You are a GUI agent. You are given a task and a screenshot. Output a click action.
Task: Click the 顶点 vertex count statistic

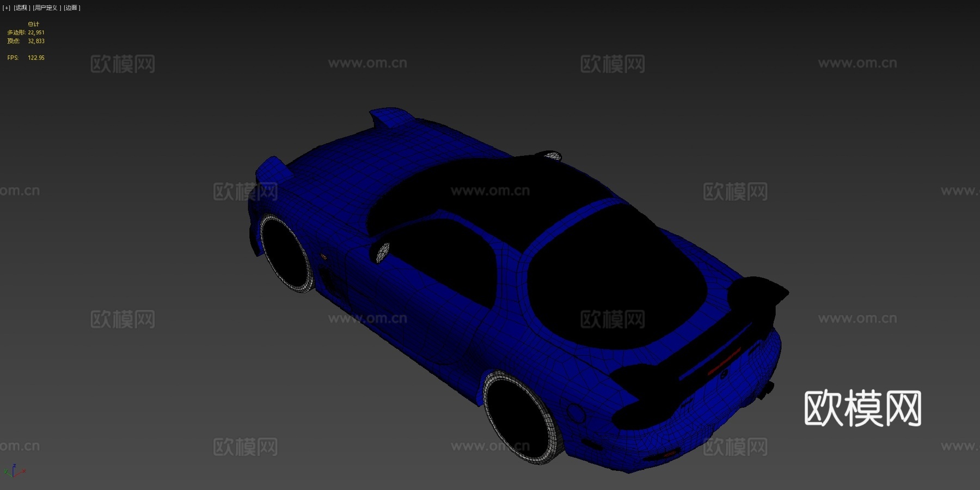[x=25, y=40]
